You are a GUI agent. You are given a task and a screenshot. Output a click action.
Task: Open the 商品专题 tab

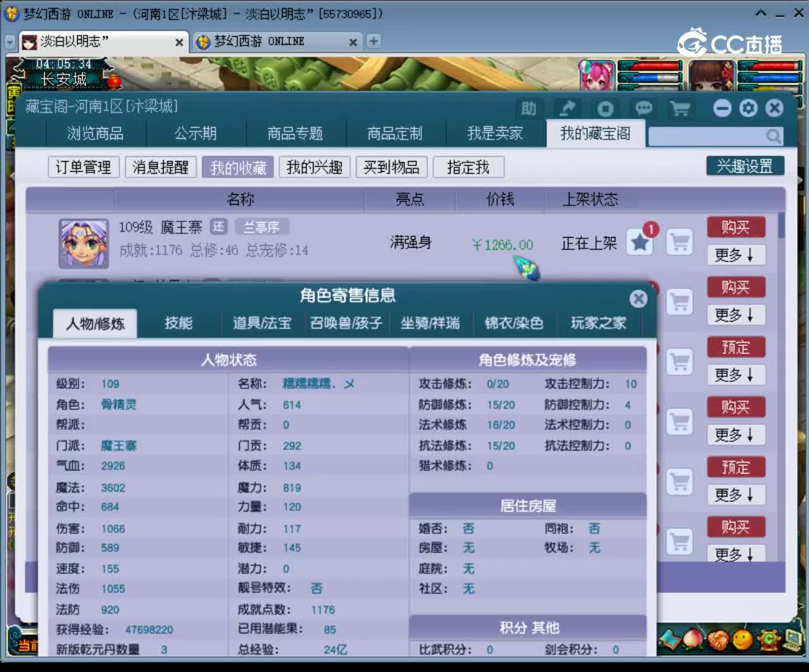click(295, 134)
